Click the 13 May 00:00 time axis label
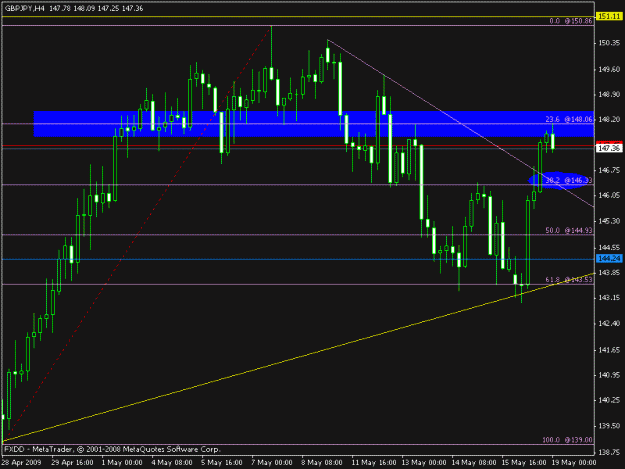This screenshot has height=469, width=625. 424,463
